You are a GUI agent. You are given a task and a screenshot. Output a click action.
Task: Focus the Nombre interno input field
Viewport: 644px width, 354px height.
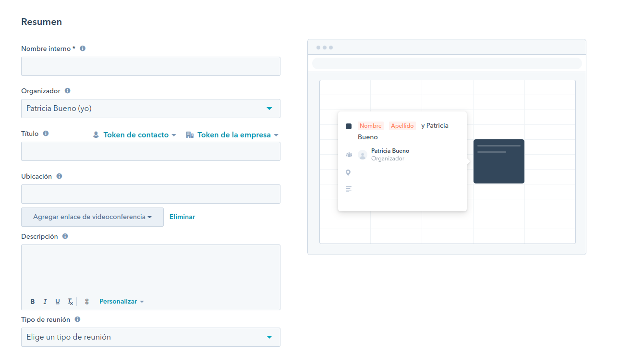pos(151,66)
